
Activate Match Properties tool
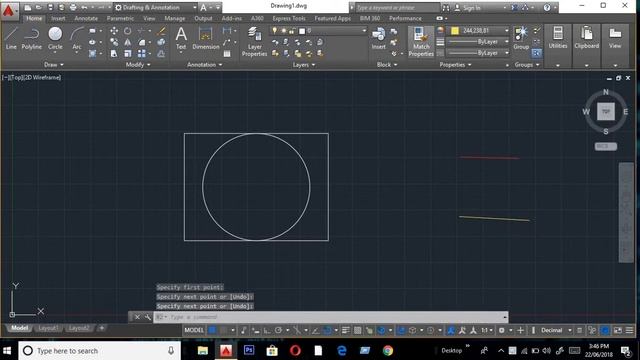(421, 42)
